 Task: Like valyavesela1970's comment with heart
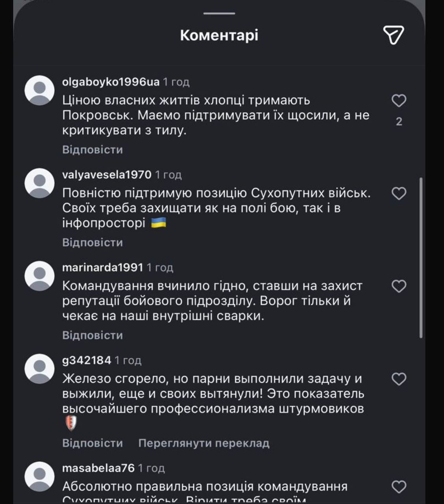click(399, 193)
